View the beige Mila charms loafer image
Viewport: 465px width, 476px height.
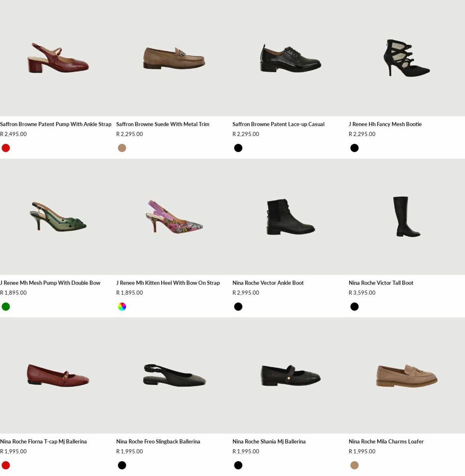[407, 376]
